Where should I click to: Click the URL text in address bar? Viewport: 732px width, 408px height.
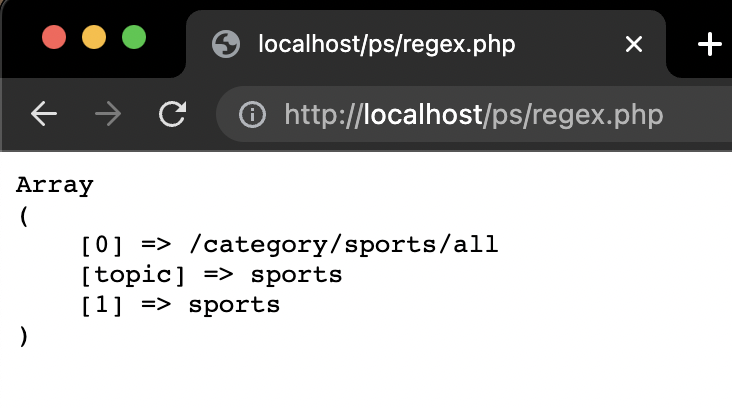(474, 114)
